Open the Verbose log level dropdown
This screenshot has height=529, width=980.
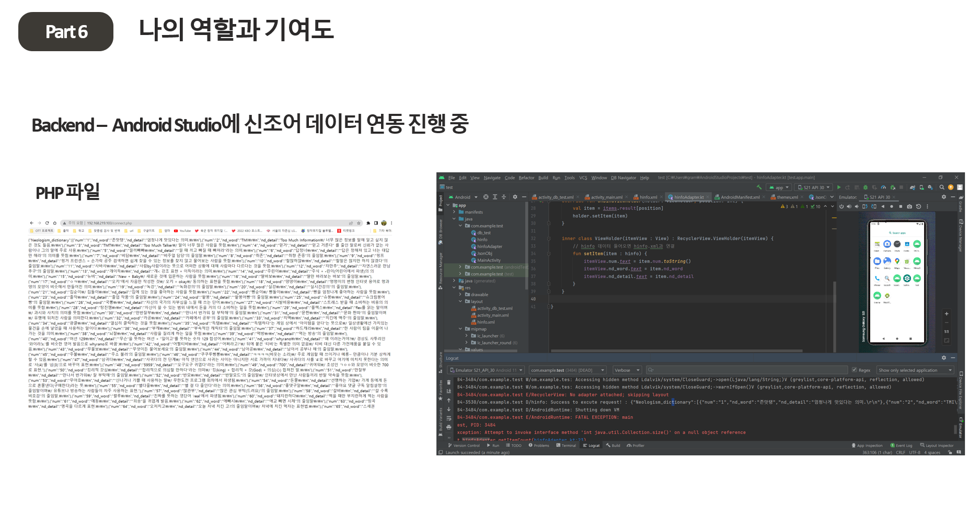pyautogui.click(x=627, y=370)
